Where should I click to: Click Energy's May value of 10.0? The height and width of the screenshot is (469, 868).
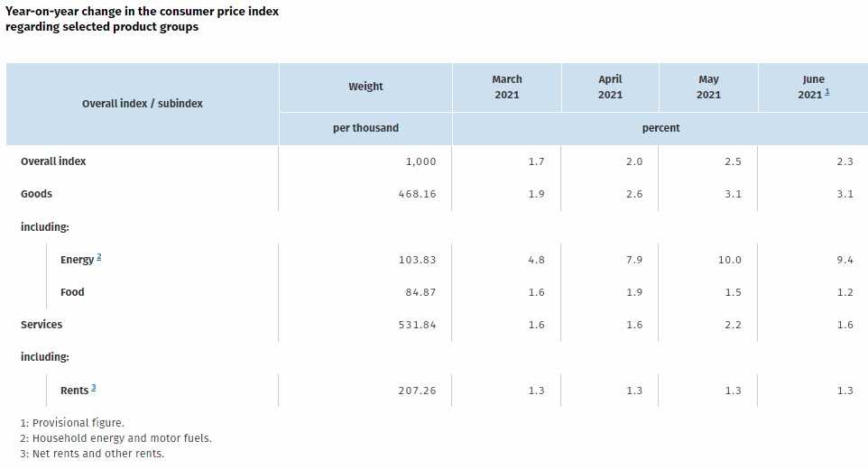729,260
